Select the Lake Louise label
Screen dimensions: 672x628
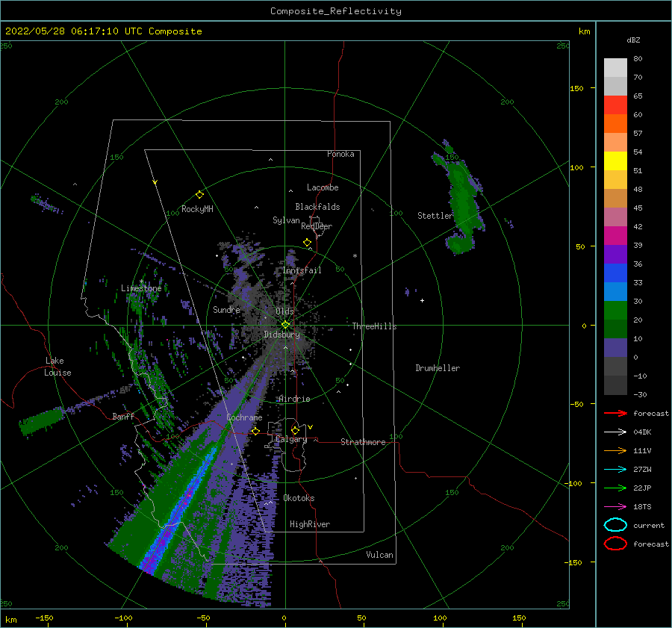pyautogui.click(x=57, y=367)
